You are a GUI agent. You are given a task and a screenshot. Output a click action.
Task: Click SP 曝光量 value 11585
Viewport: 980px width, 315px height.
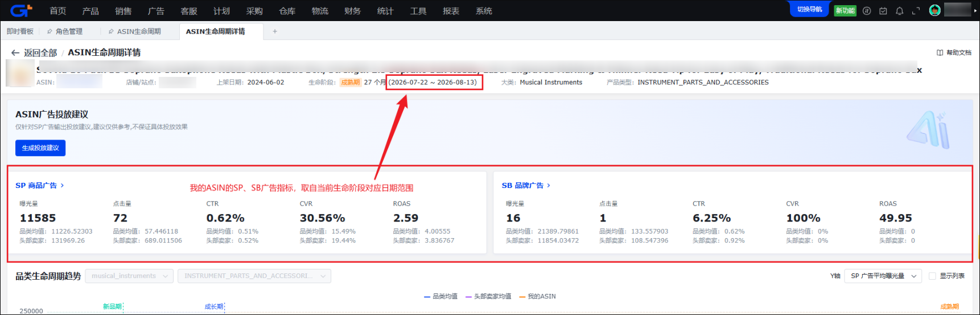coord(38,218)
